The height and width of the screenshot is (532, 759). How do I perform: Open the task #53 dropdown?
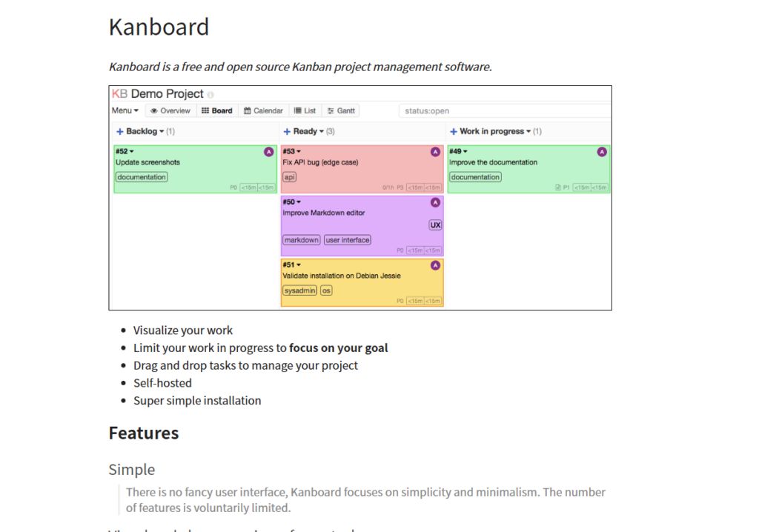point(298,152)
